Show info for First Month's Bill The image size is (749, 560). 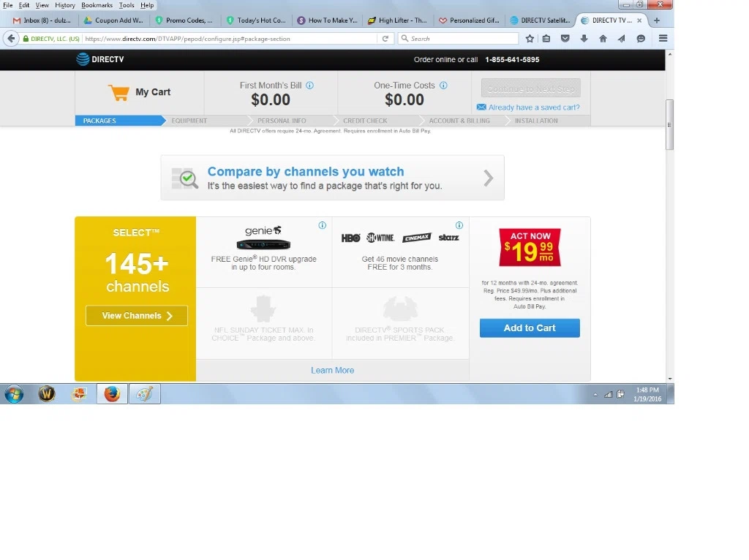[x=309, y=86]
